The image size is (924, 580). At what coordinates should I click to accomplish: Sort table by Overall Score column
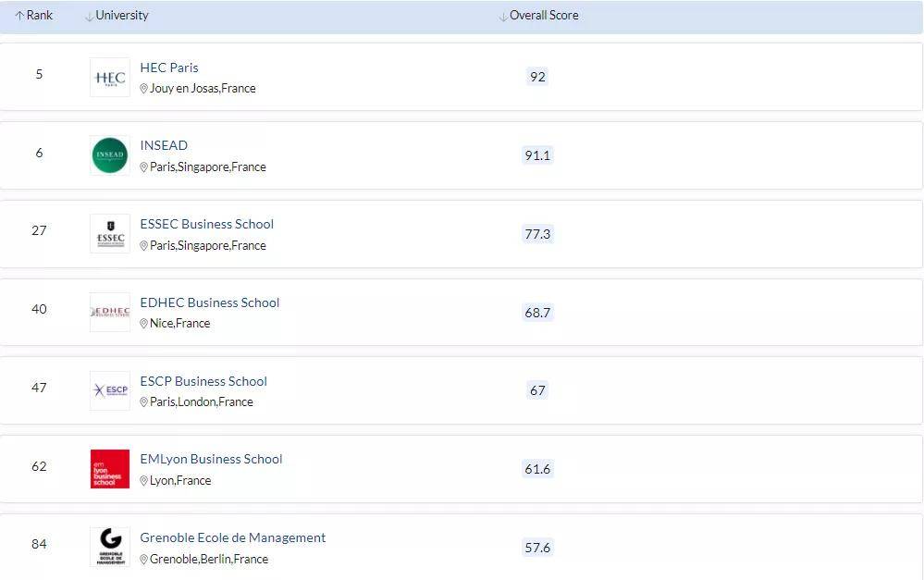[x=539, y=16]
